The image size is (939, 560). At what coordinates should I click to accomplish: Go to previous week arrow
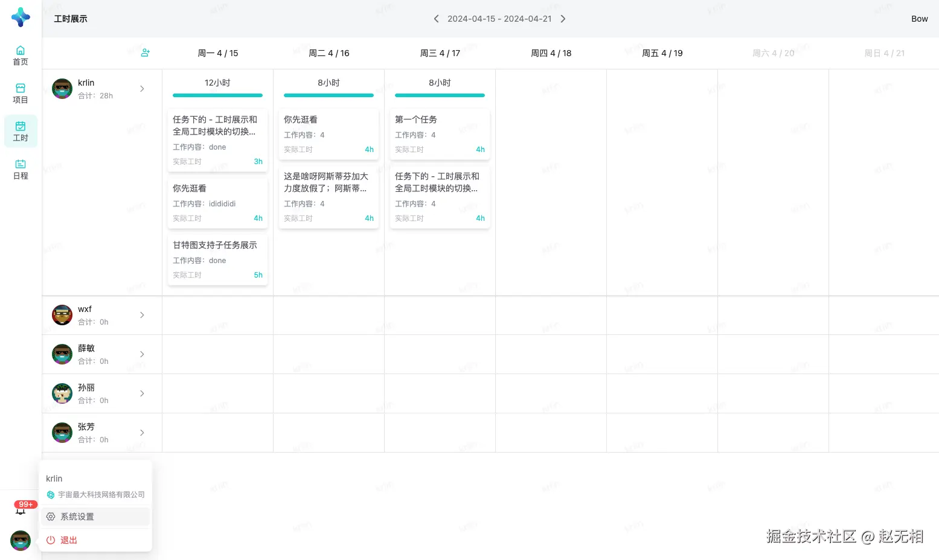click(x=436, y=19)
